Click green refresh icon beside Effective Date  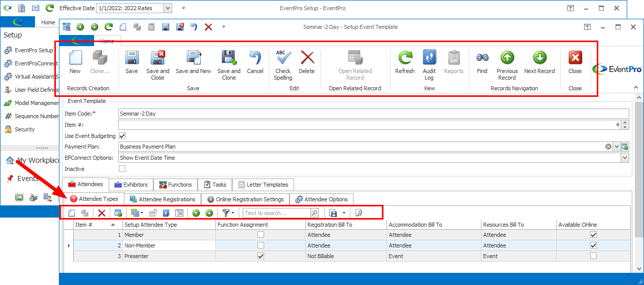pos(50,8)
